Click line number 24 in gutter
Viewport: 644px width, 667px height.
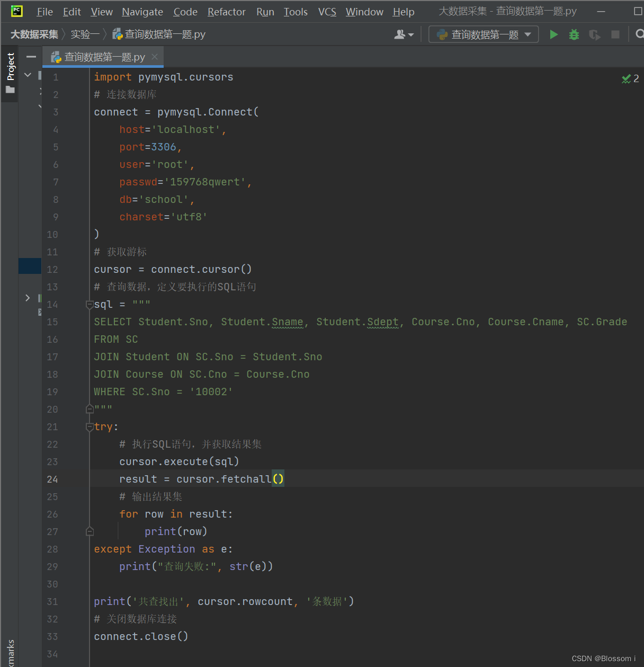pyautogui.click(x=52, y=479)
